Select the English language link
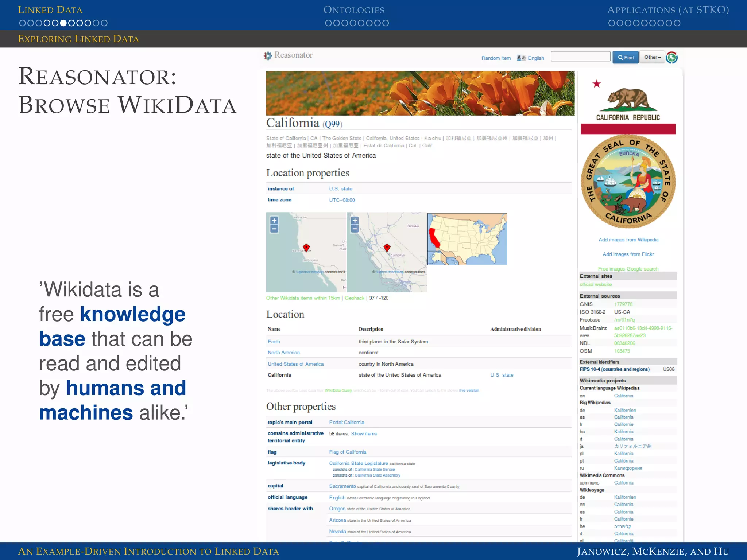 click(536, 58)
